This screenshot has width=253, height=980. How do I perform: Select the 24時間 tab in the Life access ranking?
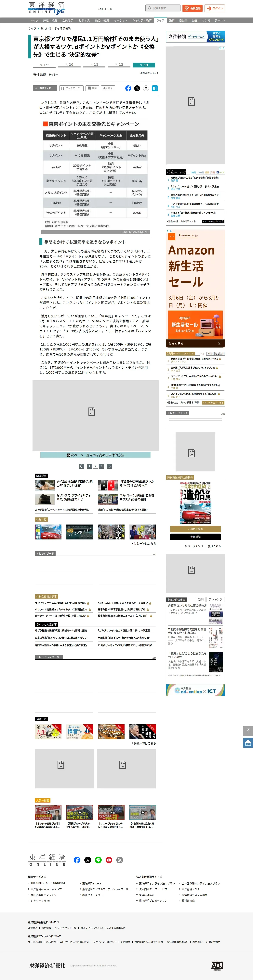(200, 172)
